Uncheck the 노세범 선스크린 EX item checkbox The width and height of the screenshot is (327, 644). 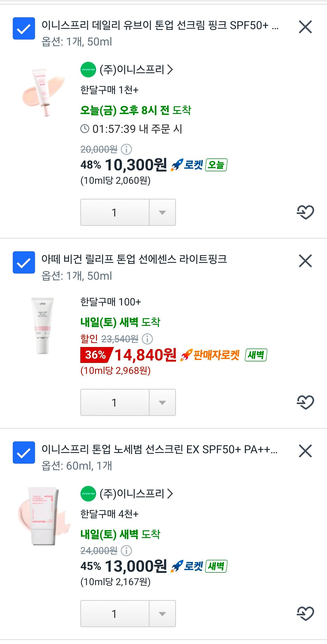24,452
